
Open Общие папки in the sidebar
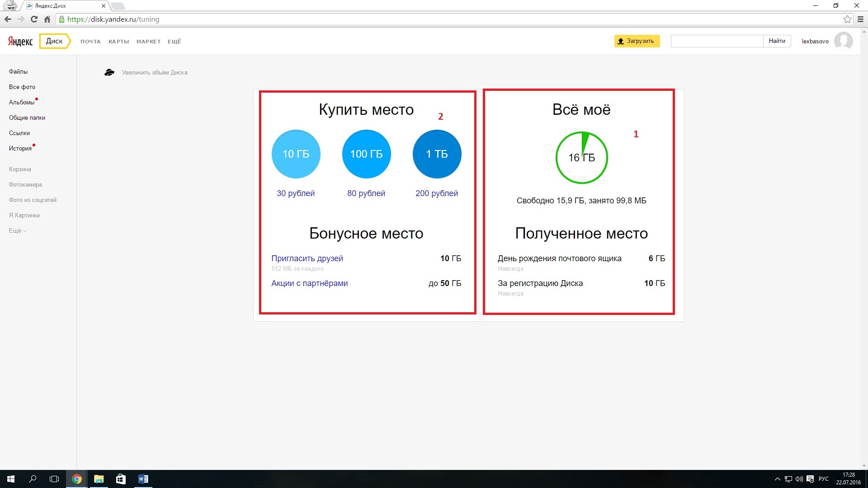pyautogui.click(x=27, y=117)
